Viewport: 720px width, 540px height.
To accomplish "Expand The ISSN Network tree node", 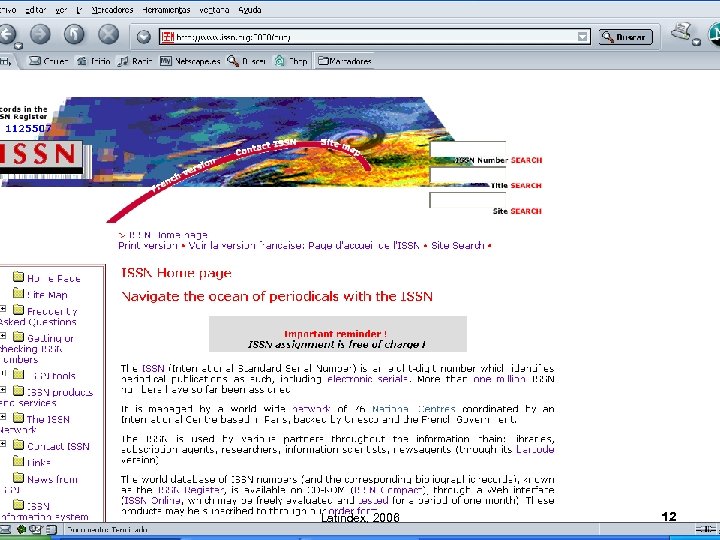I will click(3, 416).
